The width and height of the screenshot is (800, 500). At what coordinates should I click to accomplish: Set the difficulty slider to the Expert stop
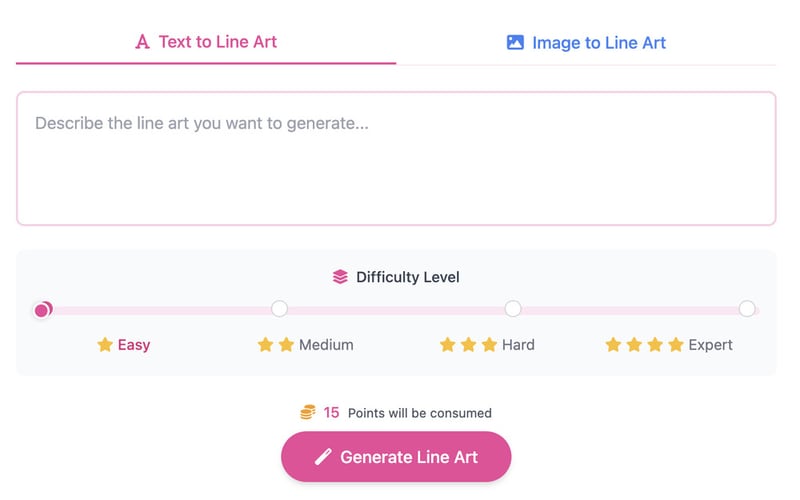point(747,309)
